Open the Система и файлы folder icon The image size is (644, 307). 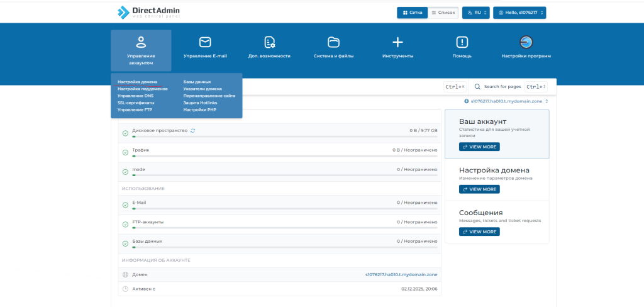(x=333, y=42)
